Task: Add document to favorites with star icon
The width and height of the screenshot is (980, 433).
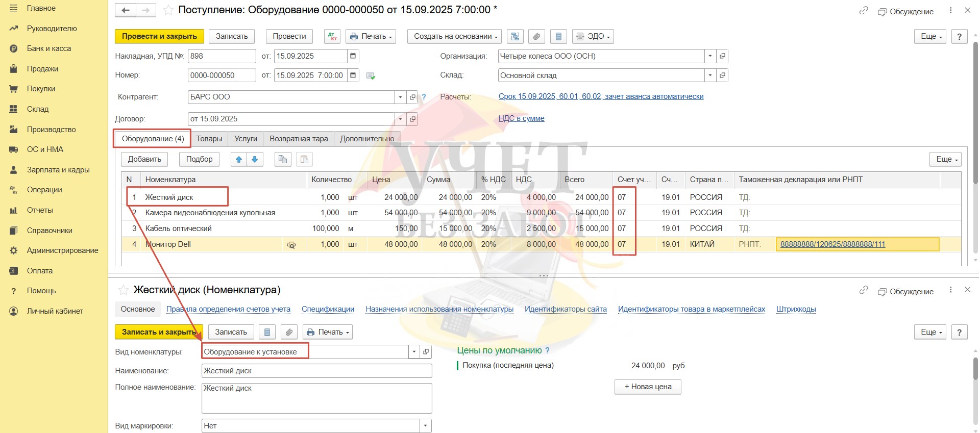Action: click(x=167, y=10)
